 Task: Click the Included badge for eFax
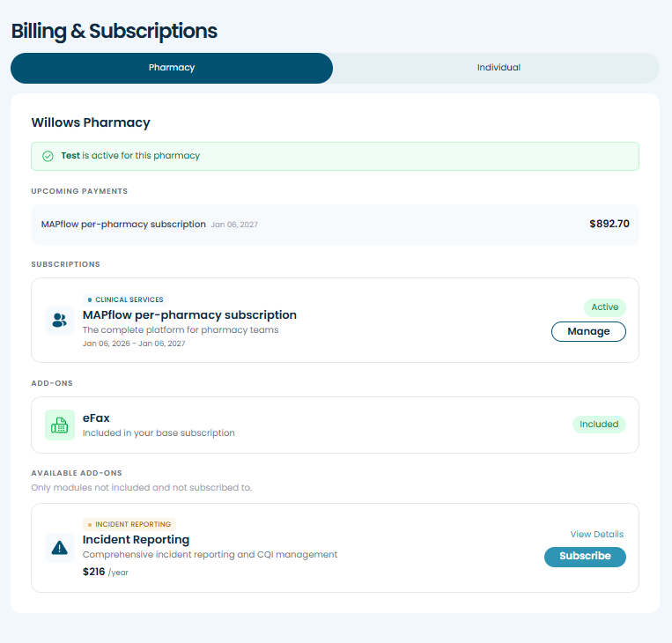pyautogui.click(x=599, y=425)
